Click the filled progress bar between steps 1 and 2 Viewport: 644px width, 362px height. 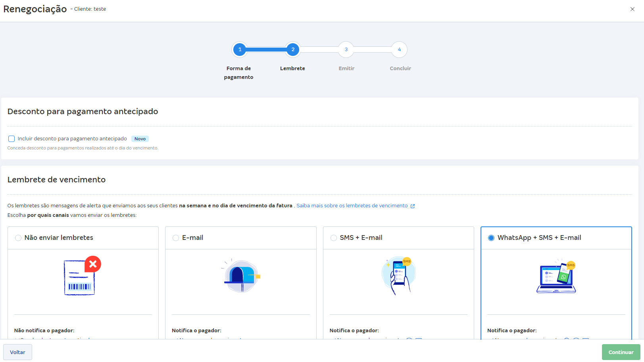266,50
